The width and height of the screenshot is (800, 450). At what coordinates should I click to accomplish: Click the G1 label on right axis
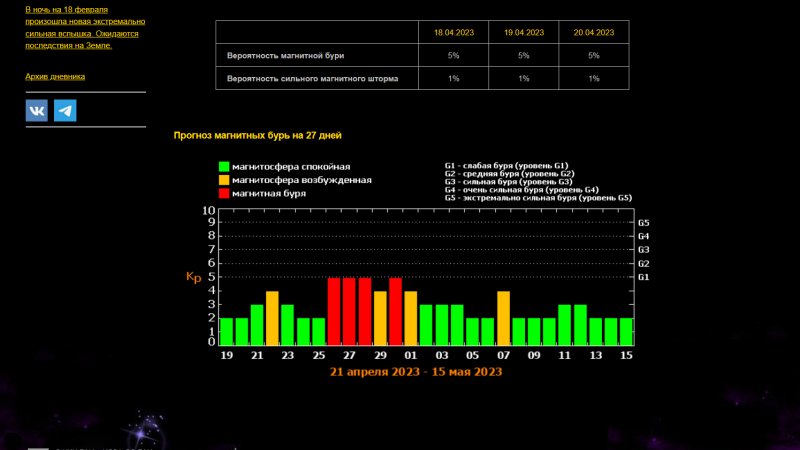tap(644, 277)
